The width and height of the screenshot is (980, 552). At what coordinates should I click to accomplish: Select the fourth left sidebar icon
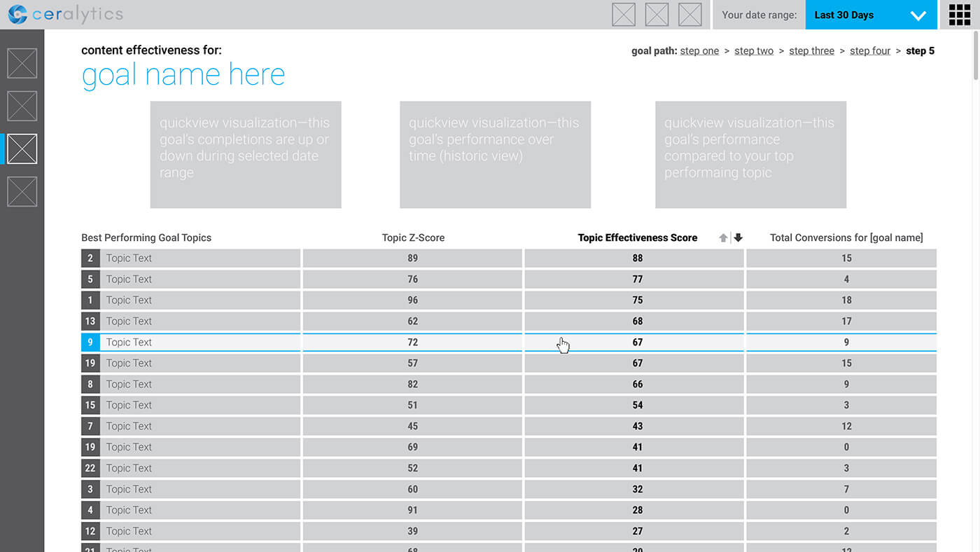point(22,192)
